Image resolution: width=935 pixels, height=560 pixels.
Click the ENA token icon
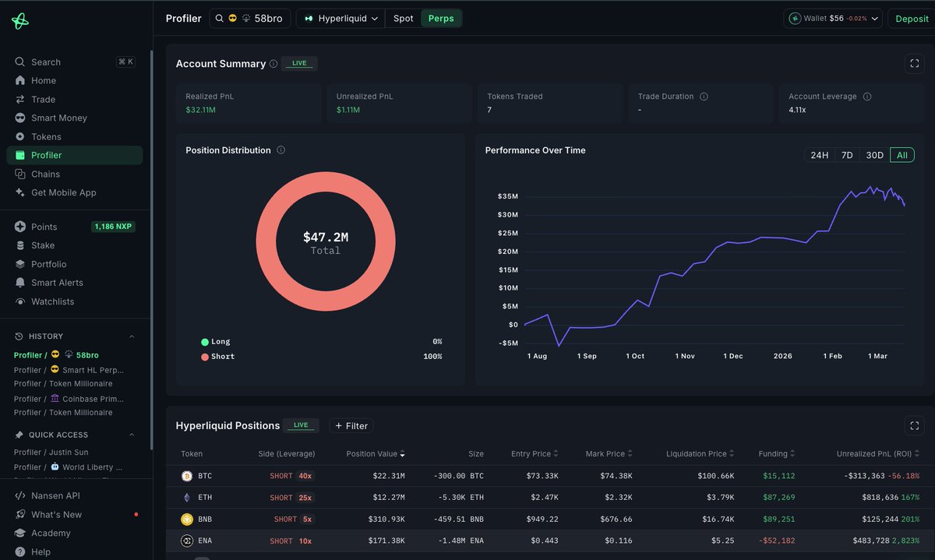(187, 541)
